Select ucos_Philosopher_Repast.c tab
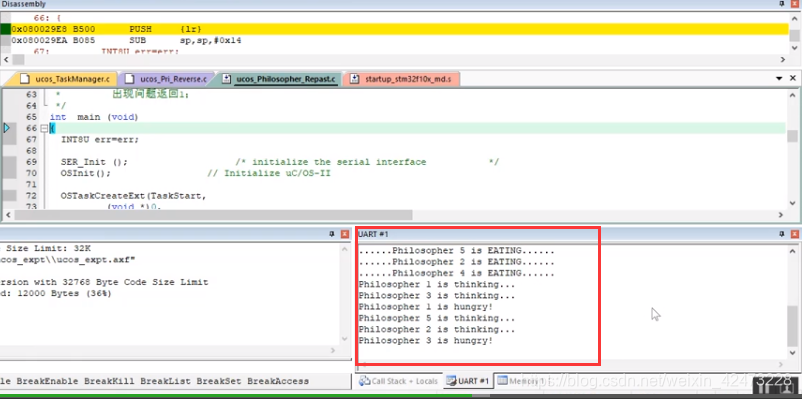This screenshot has width=802, height=399. click(279, 79)
